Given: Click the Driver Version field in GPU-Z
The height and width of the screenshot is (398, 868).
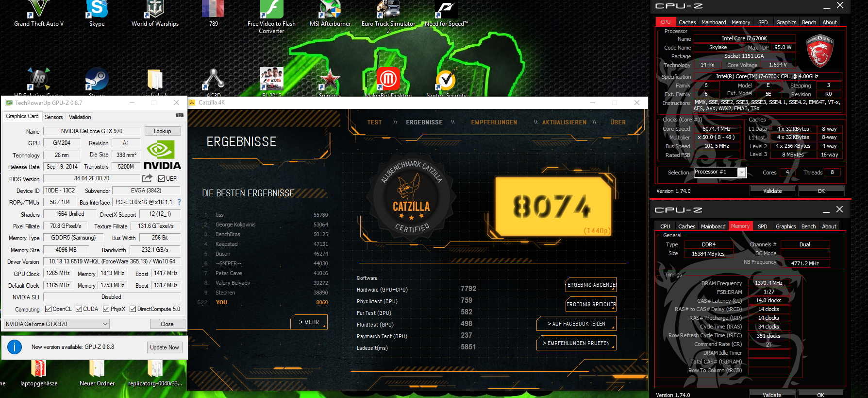Looking at the screenshot, I should pyautogui.click(x=112, y=261).
